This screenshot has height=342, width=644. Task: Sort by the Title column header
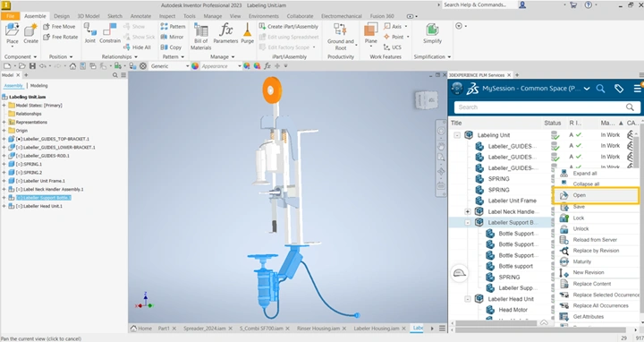456,123
